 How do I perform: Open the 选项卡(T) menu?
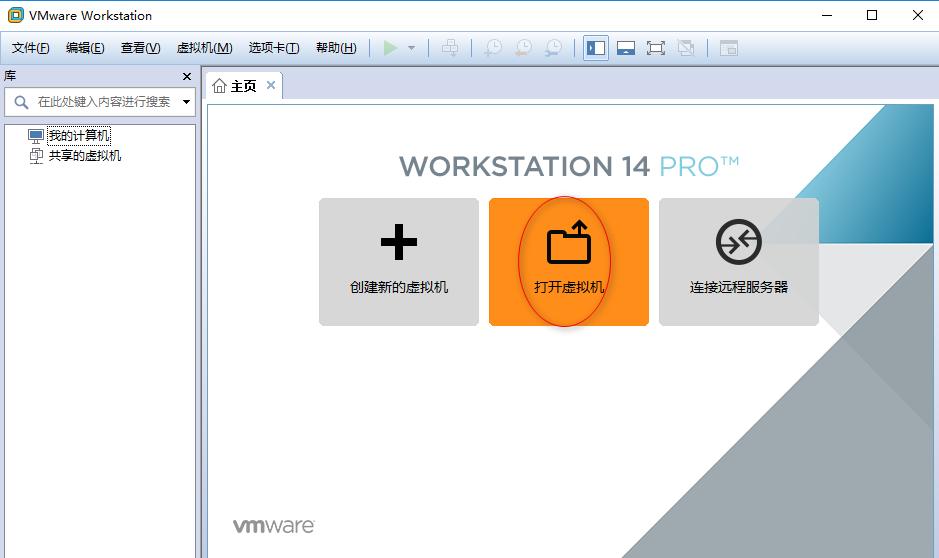(x=274, y=48)
